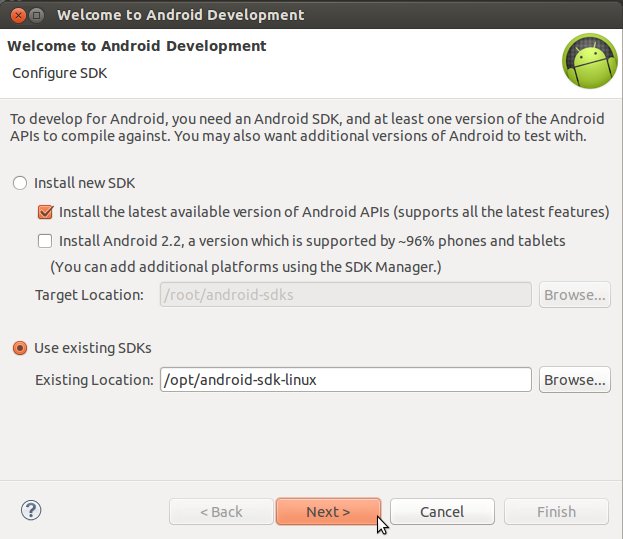Close the Welcome to Android Development dialog
This screenshot has width=623, height=539.
pyautogui.click(x=18, y=15)
